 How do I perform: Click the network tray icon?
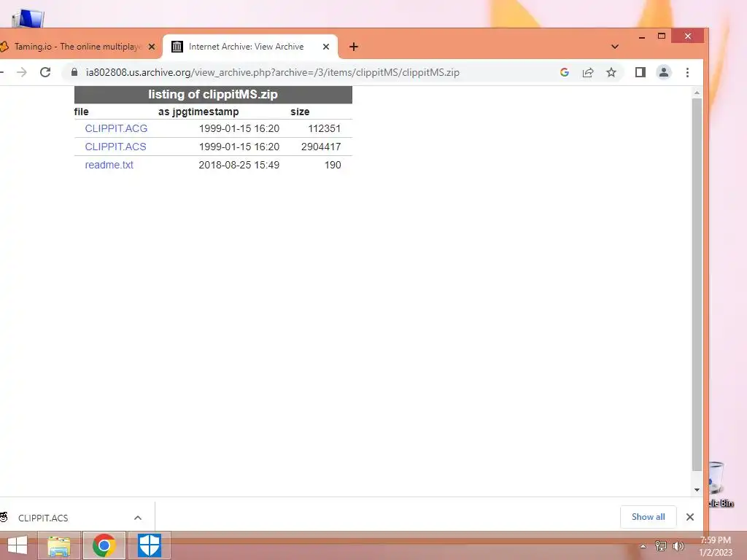pyautogui.click(x=660, y=546)
